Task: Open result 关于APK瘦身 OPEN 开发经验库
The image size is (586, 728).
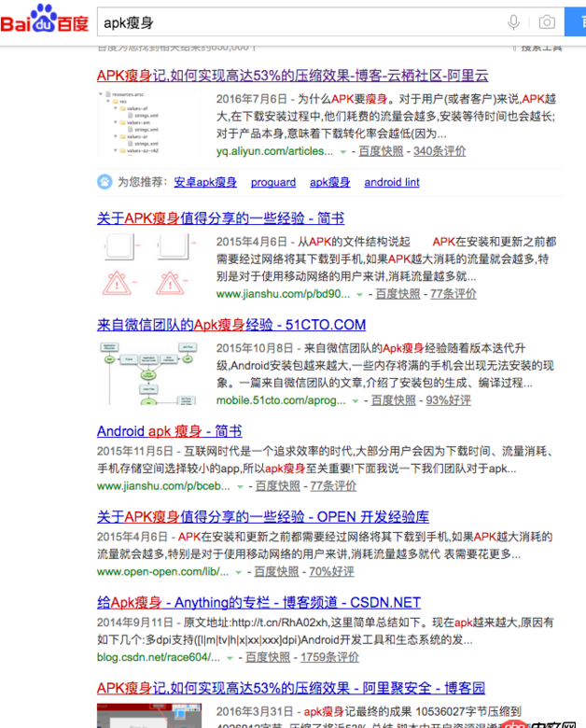Action: 263,516
